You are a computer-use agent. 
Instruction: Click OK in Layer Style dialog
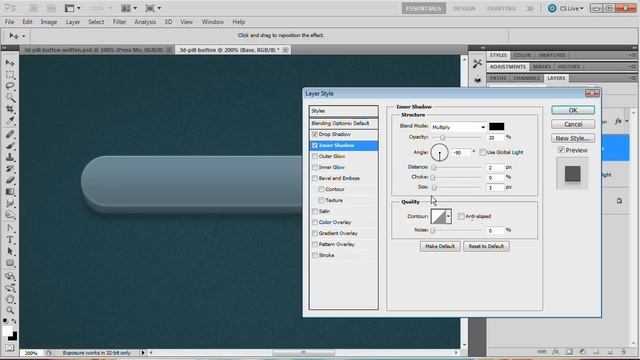tap(573, 110)
